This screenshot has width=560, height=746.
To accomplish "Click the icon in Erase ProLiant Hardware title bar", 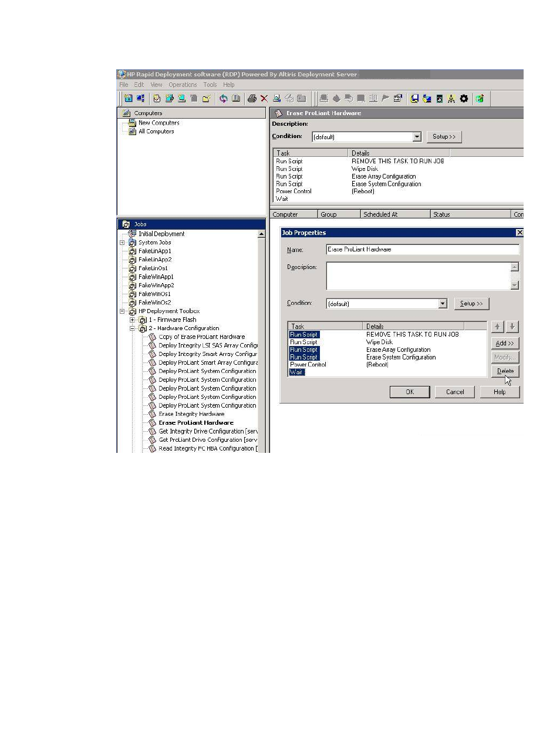I will point(278,113).
